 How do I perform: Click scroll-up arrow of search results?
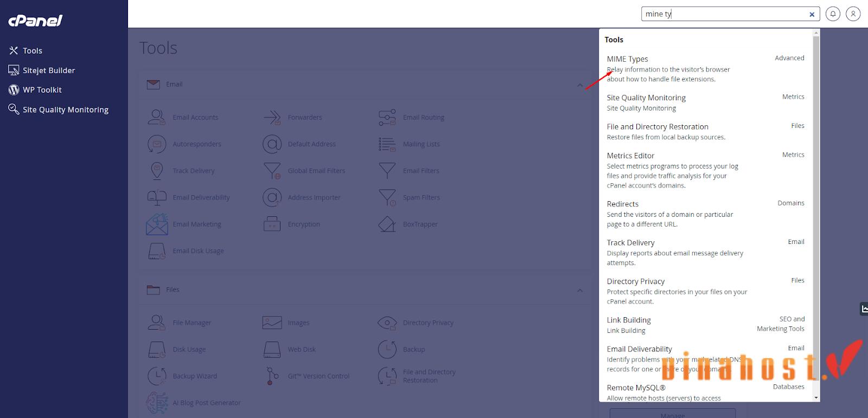point(816,33)
